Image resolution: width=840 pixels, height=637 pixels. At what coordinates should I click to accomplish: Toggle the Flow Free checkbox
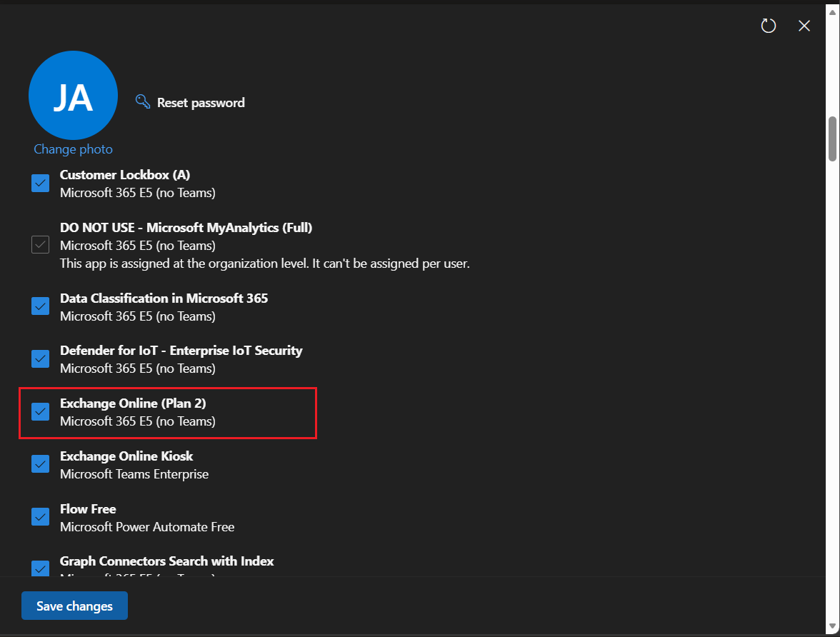tap(40, 516)
